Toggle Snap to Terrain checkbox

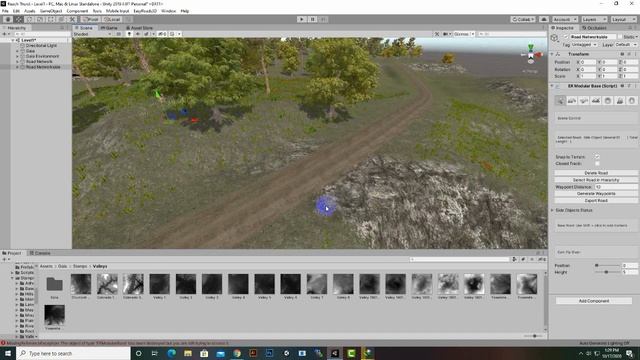[597, 157]
